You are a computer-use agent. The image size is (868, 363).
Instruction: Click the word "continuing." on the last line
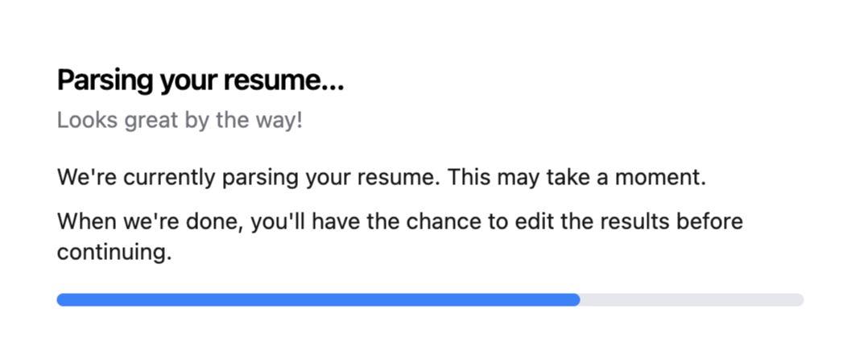[114, 253]
